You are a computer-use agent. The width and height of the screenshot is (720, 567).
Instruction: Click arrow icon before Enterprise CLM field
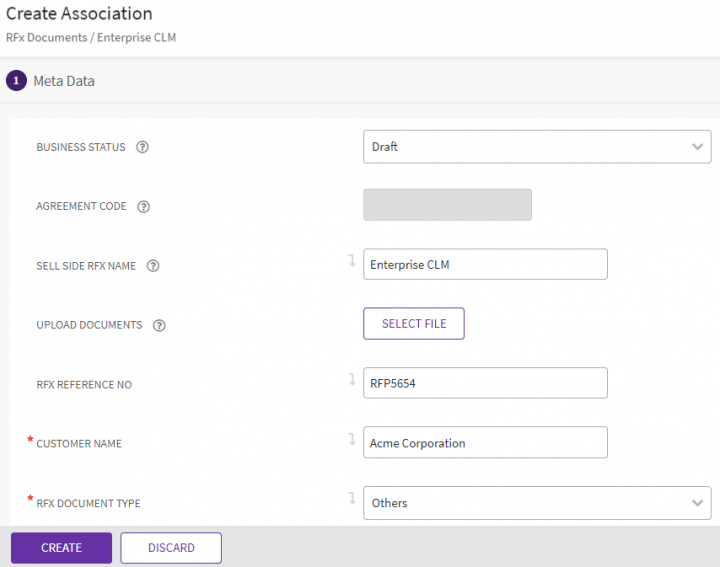coord(351,261)
